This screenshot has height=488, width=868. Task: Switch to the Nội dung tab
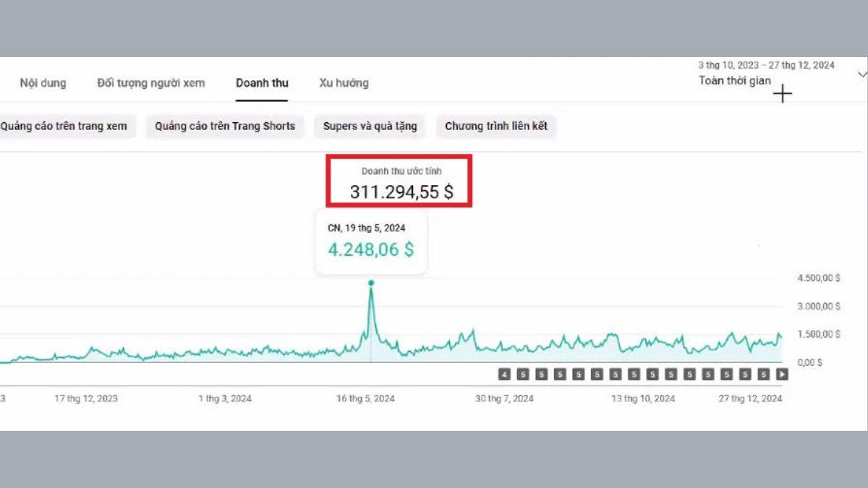[43, 83]
